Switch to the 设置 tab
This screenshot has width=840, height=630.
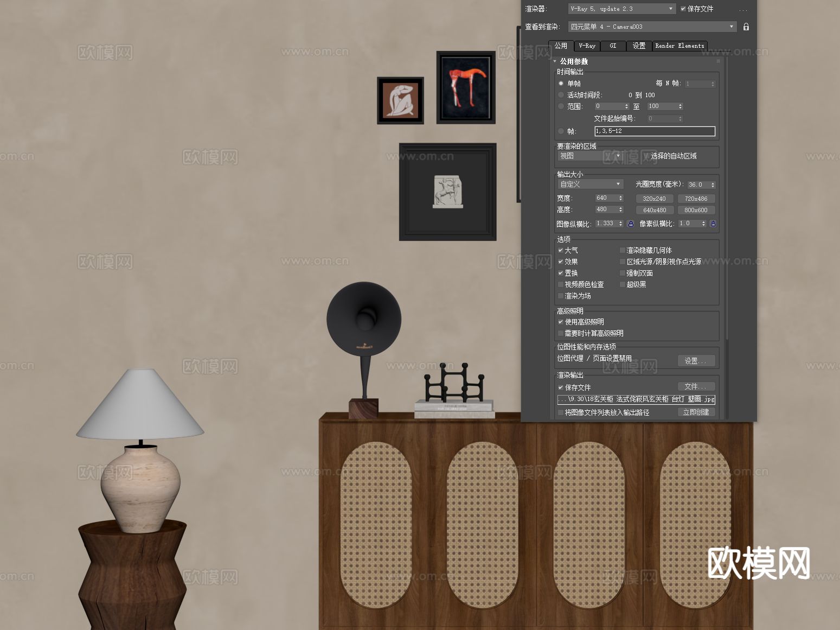[639, 46]
